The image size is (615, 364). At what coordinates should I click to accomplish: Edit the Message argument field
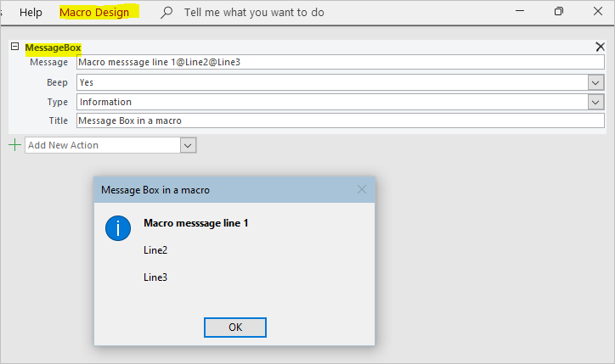pyautogui.click(x=340, y=62)
